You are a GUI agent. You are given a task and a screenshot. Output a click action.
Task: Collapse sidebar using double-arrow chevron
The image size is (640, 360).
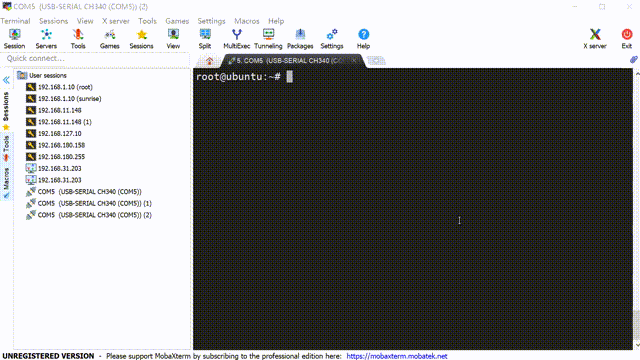6,80
